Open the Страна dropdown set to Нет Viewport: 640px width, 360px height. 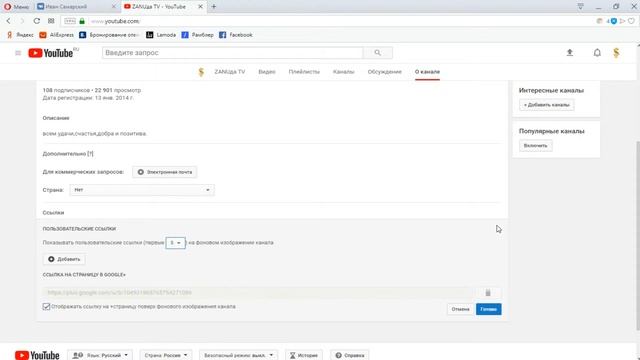[x=142, y=190]
